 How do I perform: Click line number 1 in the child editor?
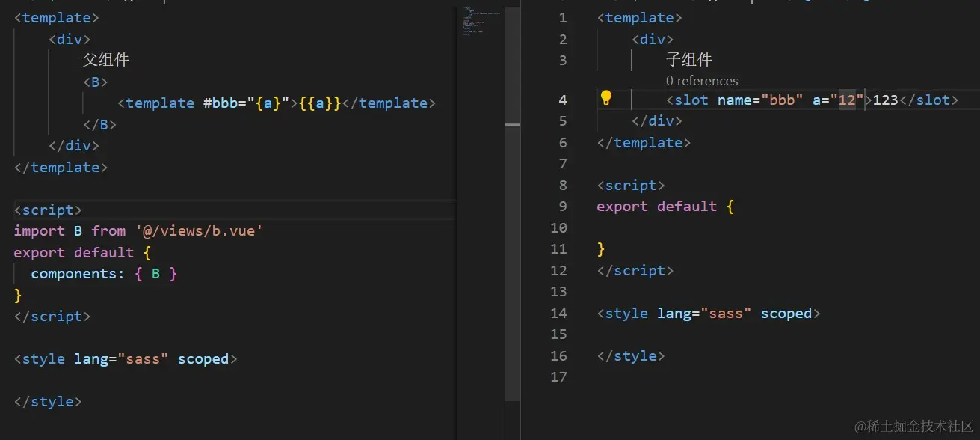563,17
